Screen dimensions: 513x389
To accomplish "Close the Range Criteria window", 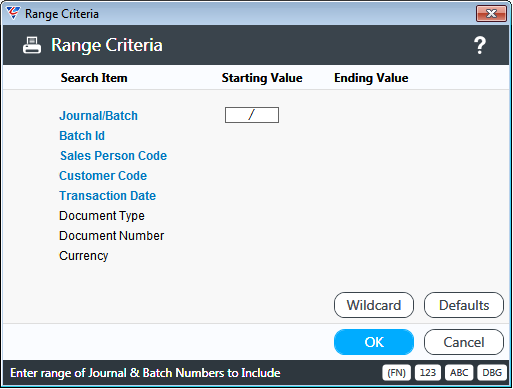I will pos(491,14).
